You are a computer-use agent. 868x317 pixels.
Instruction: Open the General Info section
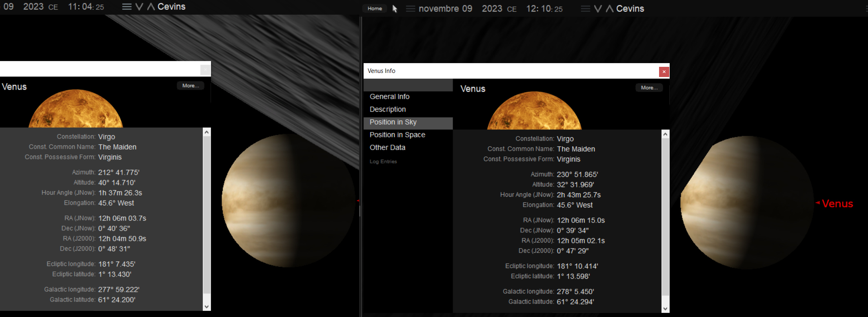point(389,97)
